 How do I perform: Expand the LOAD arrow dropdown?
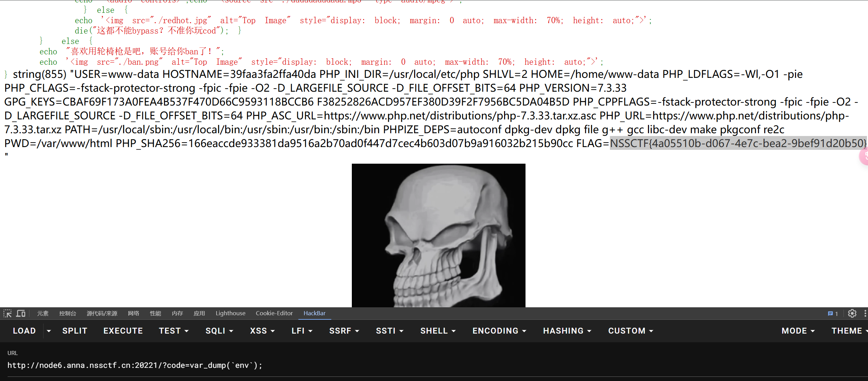[49, 331]
